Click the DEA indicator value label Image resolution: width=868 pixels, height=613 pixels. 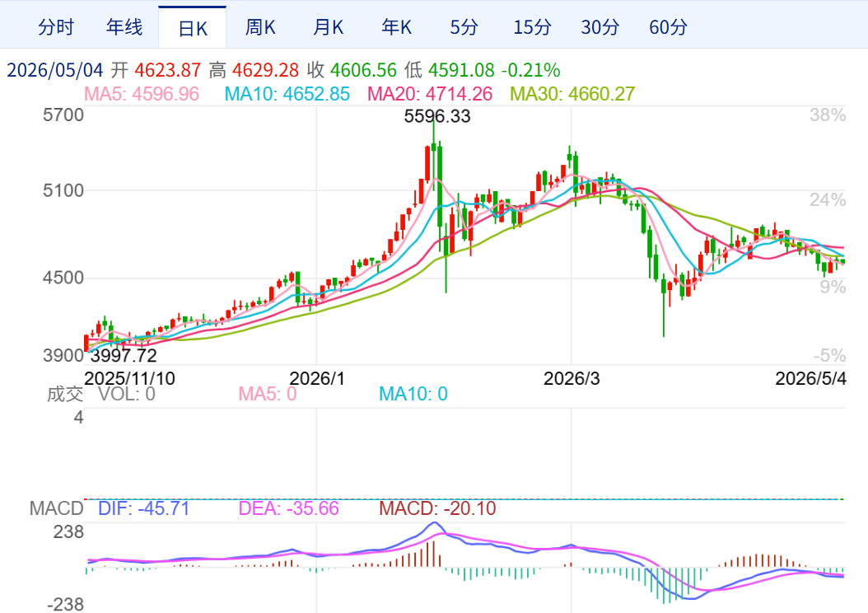(x=288, y=508)
